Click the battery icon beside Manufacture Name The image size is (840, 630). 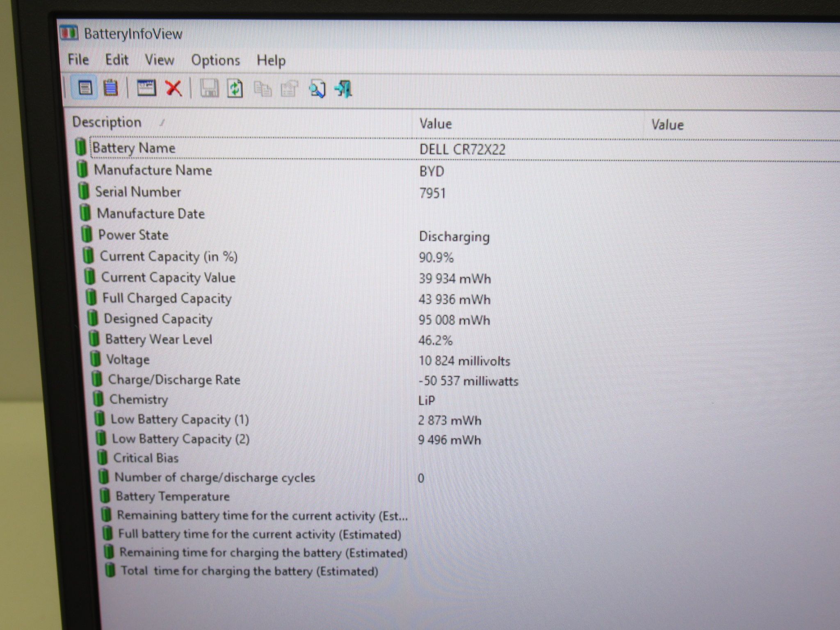pyautogui.click(x=82, y=169)
